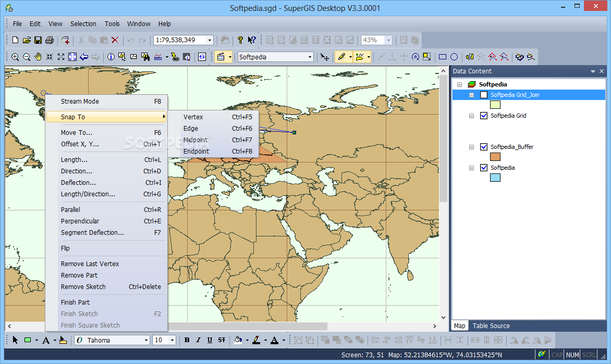Click the Add Data icon with red plus
The height and width of the screenshot is (364, 611).
click(66, 40)
